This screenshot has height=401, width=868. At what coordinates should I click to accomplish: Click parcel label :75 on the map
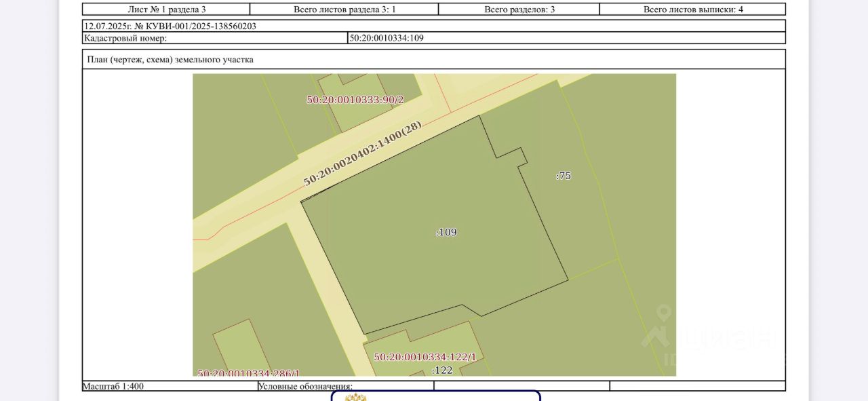tap(564, 176)
